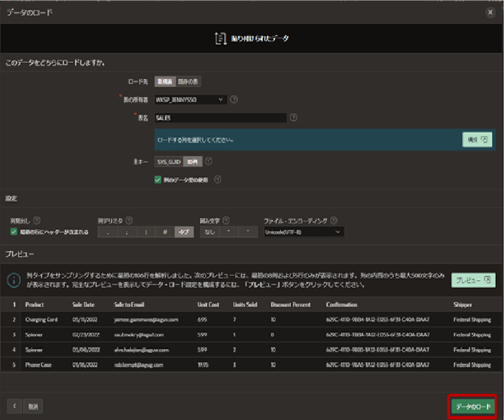
Task: Open help for 列デリミタ setting
Action: pyautogui.click(x=129, y=221)
